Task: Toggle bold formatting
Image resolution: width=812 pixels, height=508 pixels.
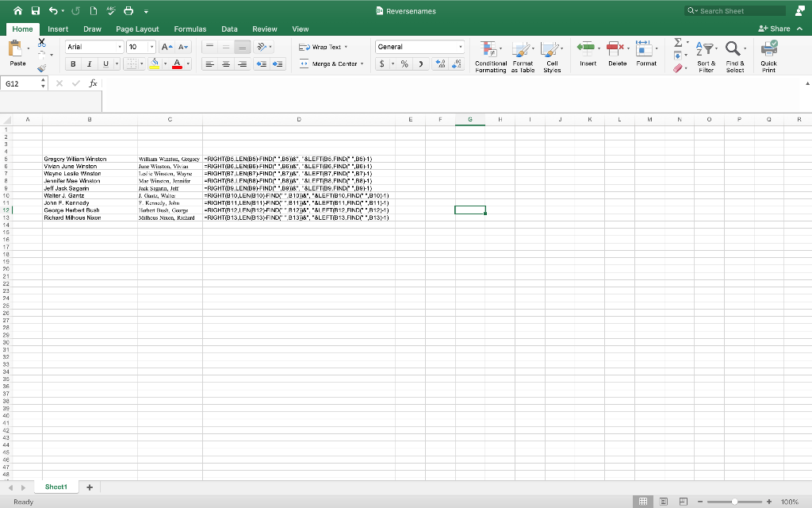Action: (x=72, y=63)
